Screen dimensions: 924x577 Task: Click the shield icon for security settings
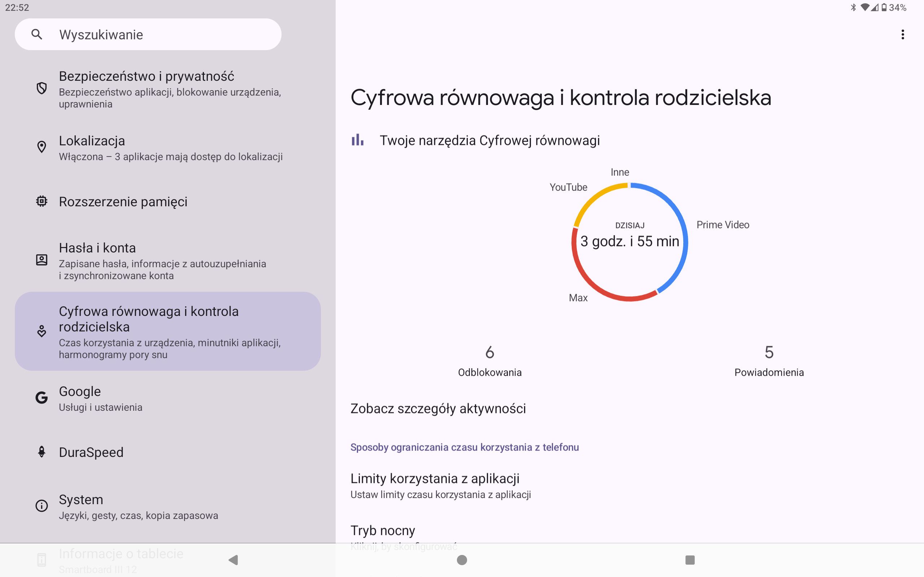[x=42, y=88]
